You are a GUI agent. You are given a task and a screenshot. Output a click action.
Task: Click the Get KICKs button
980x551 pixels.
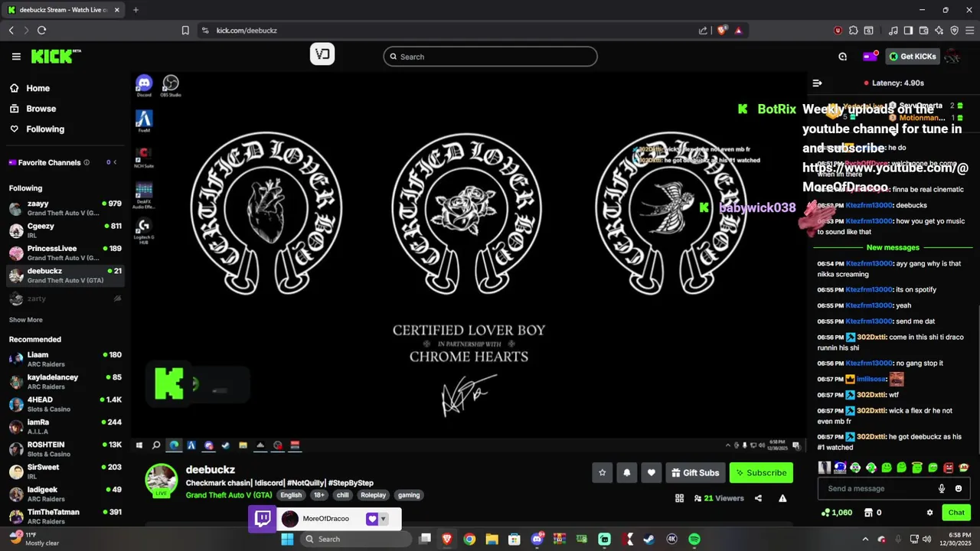coord(913,57)
